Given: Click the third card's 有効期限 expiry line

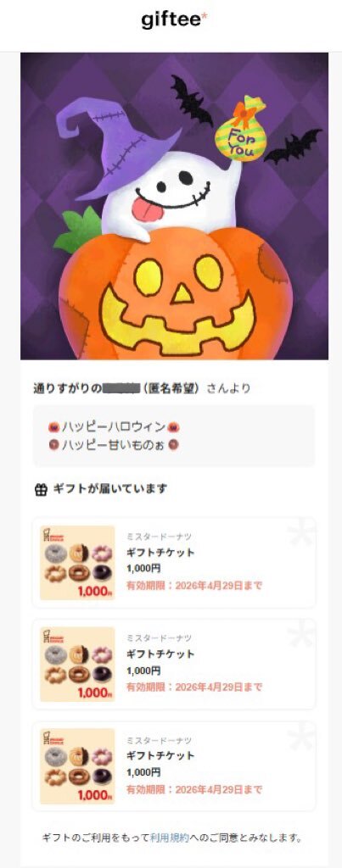Looking at the screenshot, I should (x=194, y=789).
